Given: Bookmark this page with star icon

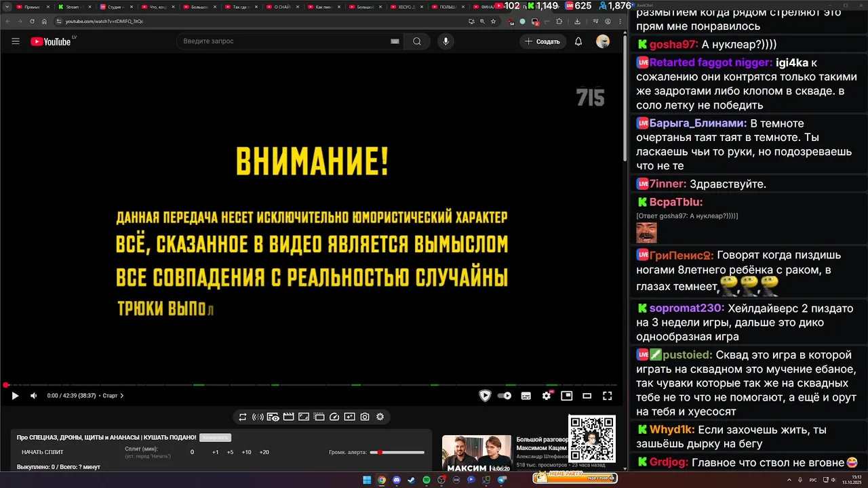Looking at the screenshot, I should point(493,21).
